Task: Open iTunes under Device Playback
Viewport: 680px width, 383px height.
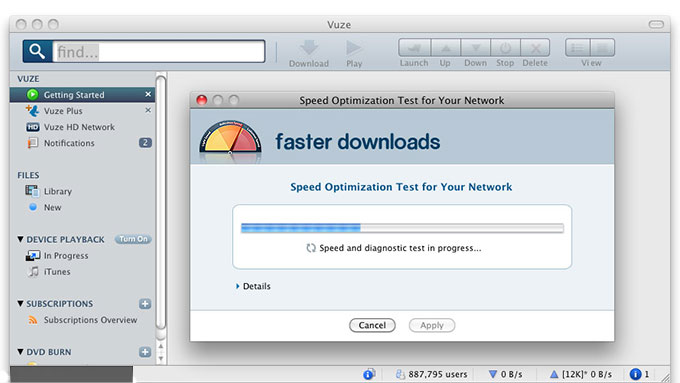Action: [57, 272]
